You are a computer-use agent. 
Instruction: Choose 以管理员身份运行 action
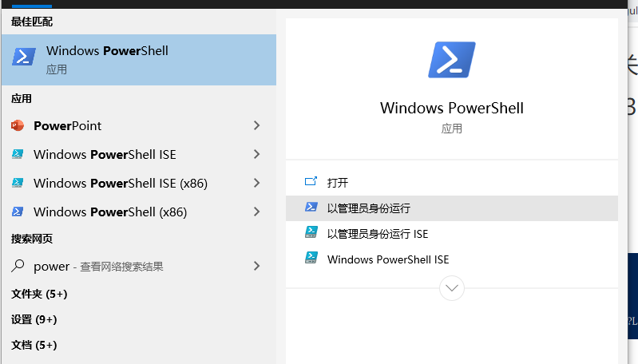[452, 208]
